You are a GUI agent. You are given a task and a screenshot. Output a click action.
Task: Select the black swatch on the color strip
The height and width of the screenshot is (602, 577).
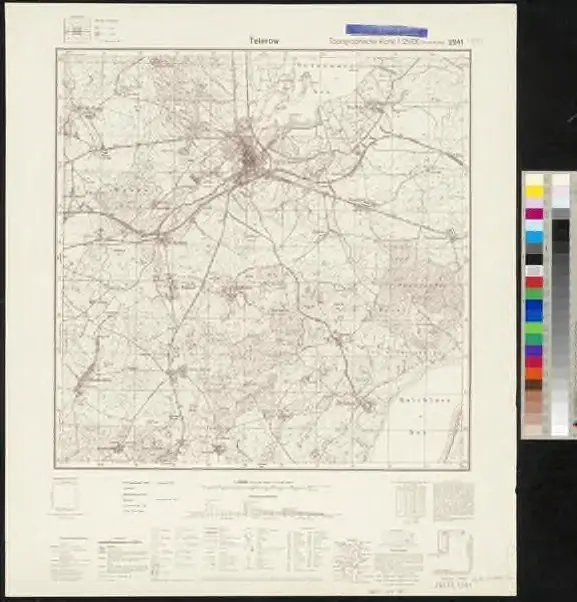click(534, 259)
